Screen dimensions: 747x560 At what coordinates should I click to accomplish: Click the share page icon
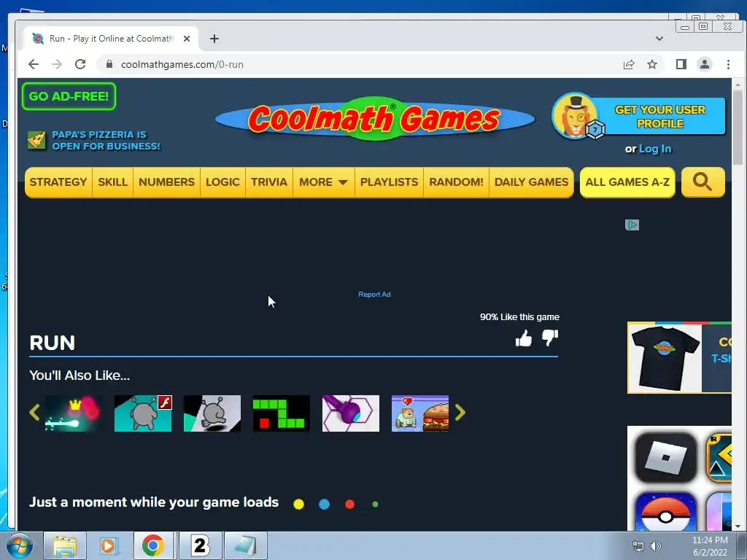pyautogui.click(x=629, y=64)
